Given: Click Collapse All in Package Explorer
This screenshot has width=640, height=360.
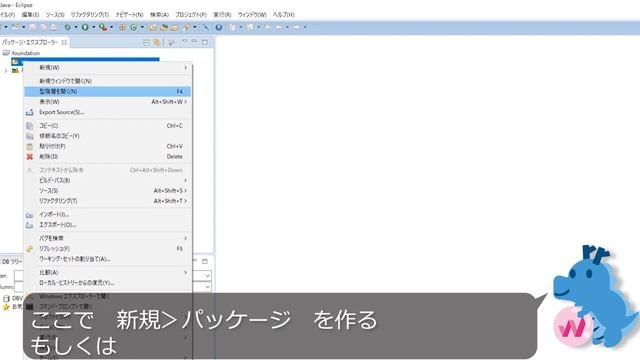Looking at the screenshot, I should 146,42.
